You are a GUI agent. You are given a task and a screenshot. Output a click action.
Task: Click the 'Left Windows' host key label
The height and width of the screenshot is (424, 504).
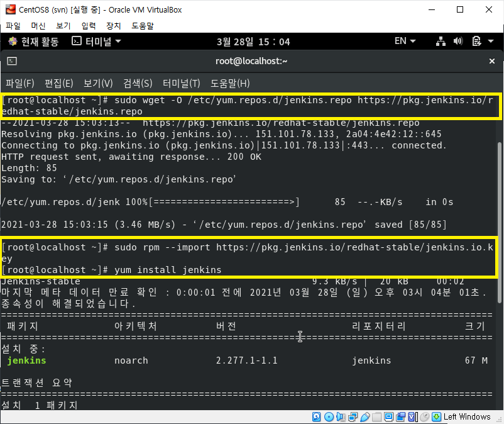click(467, 417)
